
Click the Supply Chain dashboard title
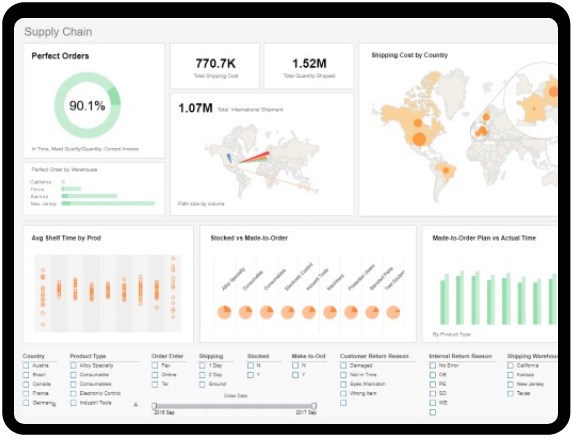pos(58,32)
